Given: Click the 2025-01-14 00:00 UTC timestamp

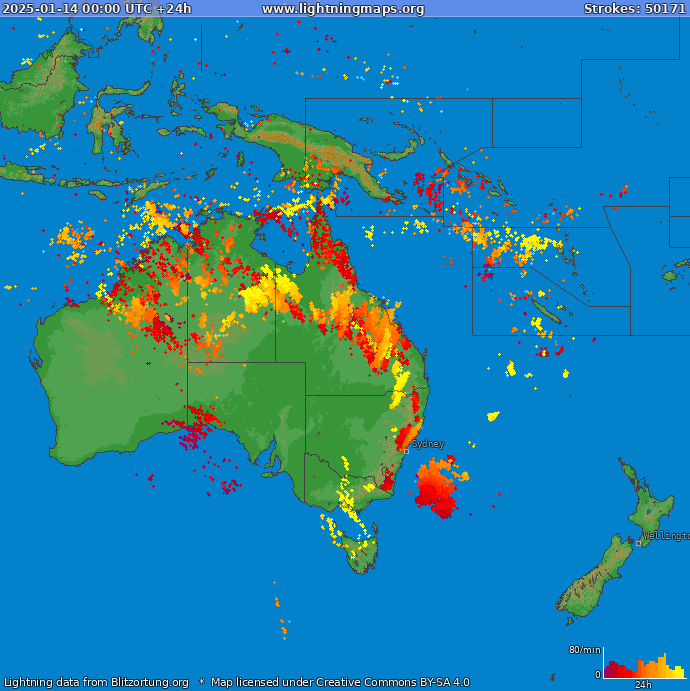Looking at the screenshot, I should pos(96,9).
